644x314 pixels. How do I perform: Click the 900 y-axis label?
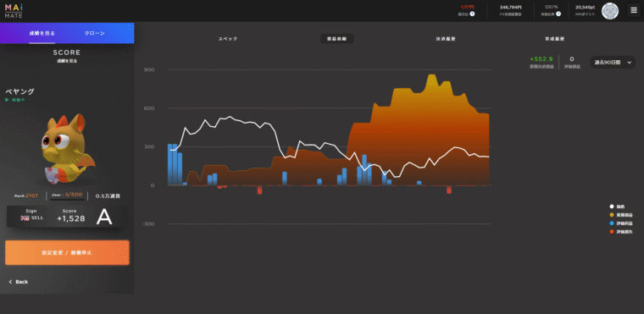pos(149,69)
